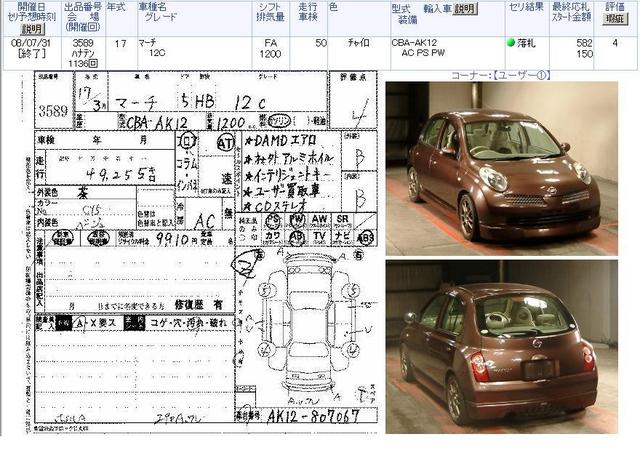Click the equipment text AC PS PW
Image resolution: width=640 pixels, height=458 pixels.
423,53
